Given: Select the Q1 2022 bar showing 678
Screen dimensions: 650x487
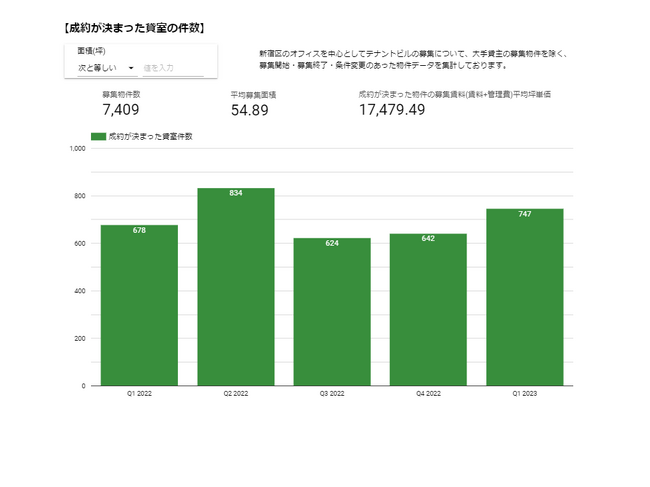Looking at the screenshot, I should coord(139,305).
